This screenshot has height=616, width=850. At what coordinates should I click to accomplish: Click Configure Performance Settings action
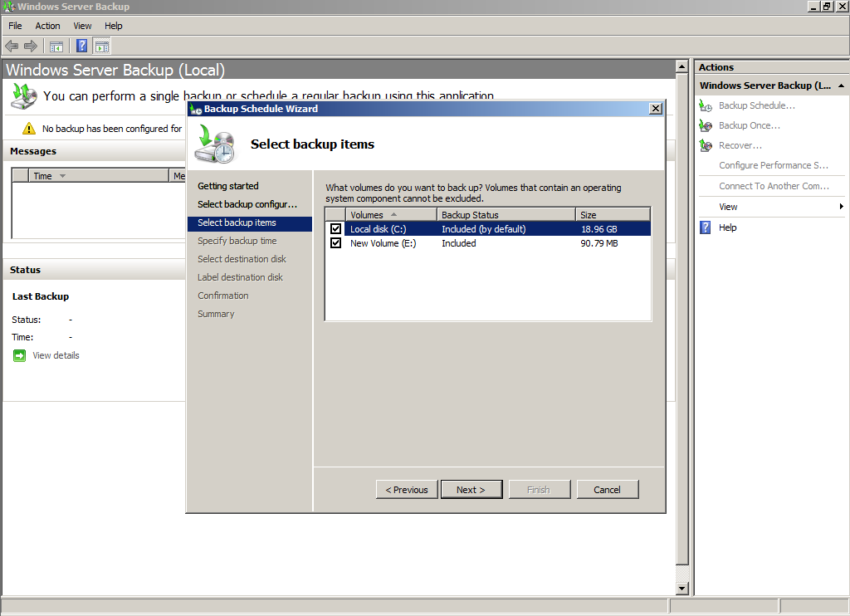(x=774, y=165)
